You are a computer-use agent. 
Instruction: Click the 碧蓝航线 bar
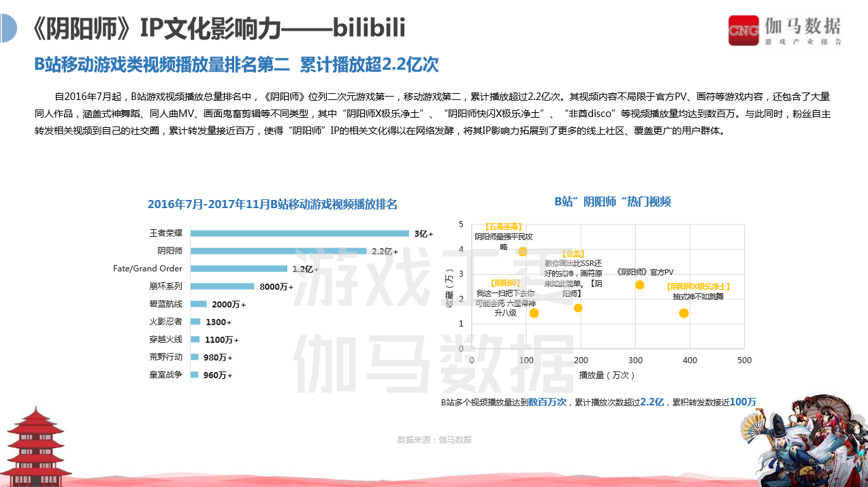[x=199, y=304]
